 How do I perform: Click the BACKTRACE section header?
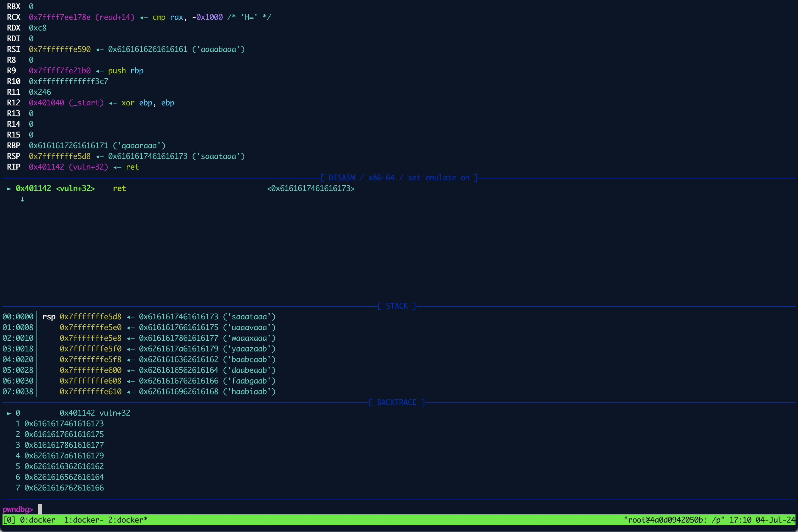click(x=396, y=402)
